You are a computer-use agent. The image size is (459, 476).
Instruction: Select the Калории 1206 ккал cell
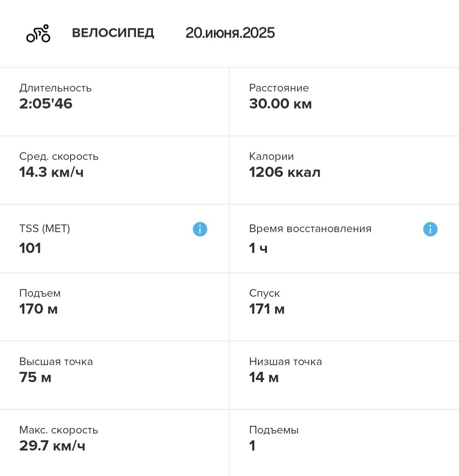click(345, 170)
